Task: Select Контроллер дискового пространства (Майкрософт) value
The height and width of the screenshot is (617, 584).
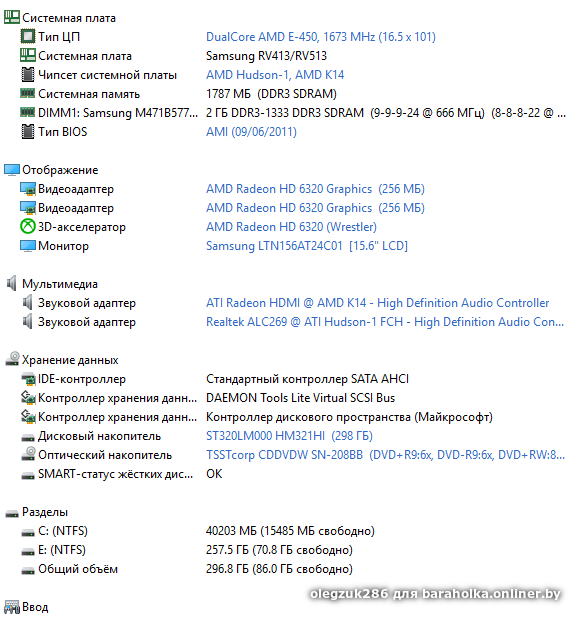Action: click(x=349, y=417)
